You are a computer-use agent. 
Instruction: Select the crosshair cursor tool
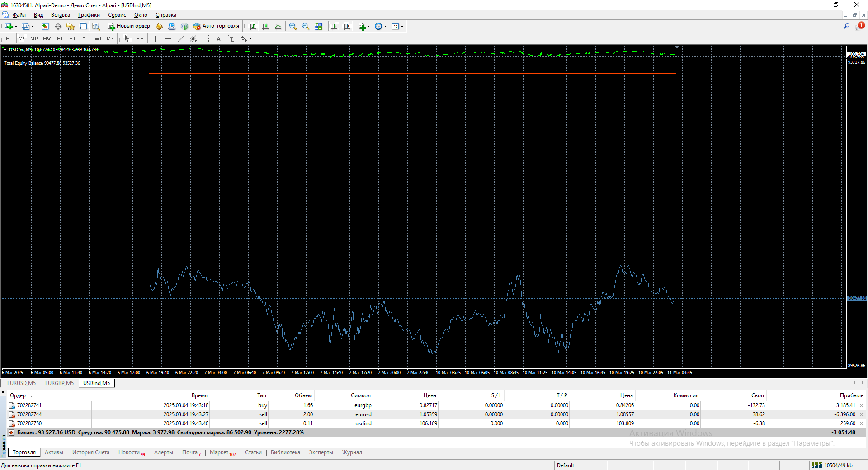[x=140, y=39]
